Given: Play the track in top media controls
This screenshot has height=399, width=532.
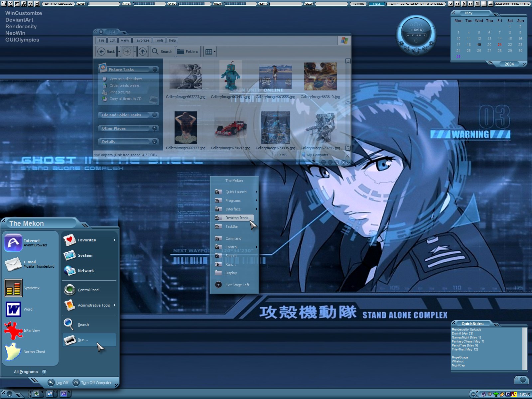Looking at the screenshot, I should pos(464,4).
